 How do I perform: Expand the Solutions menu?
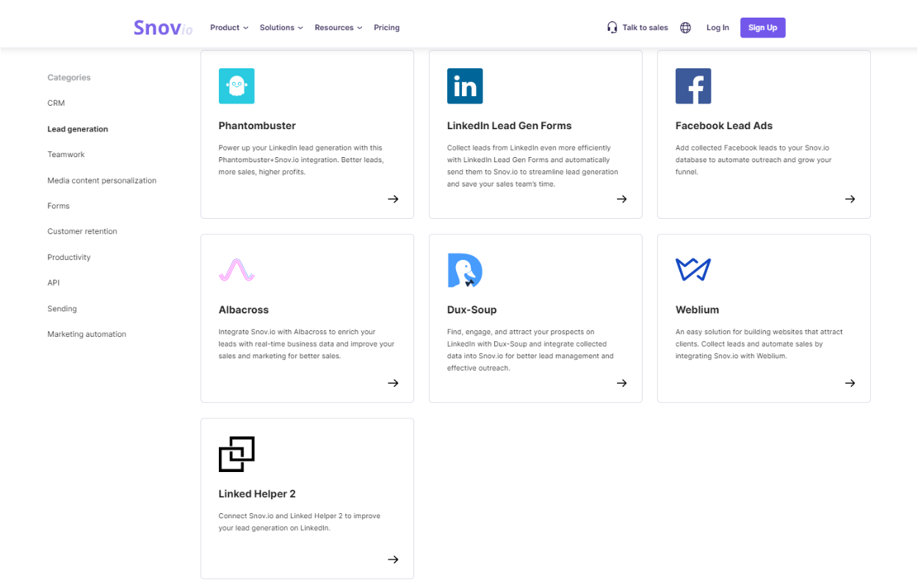[x=281, y=28]
